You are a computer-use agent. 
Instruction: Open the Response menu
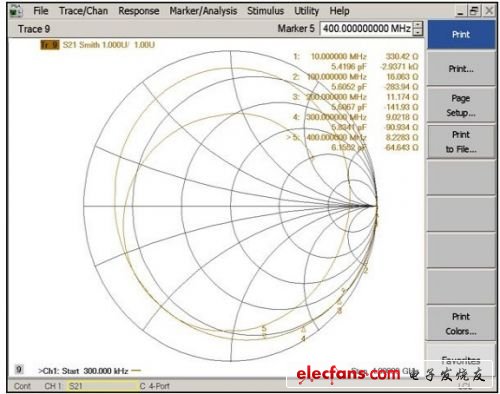(x=139, y=11)
